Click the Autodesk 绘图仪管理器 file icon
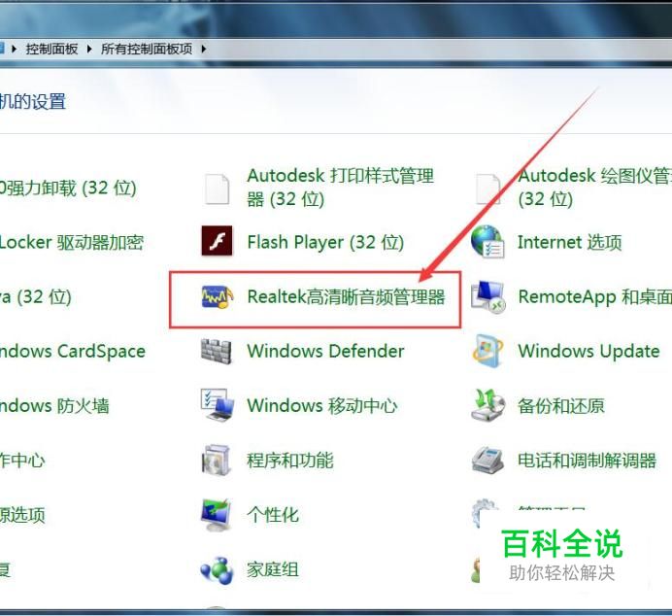The image size is (672, 616). [x=487, y=188]
